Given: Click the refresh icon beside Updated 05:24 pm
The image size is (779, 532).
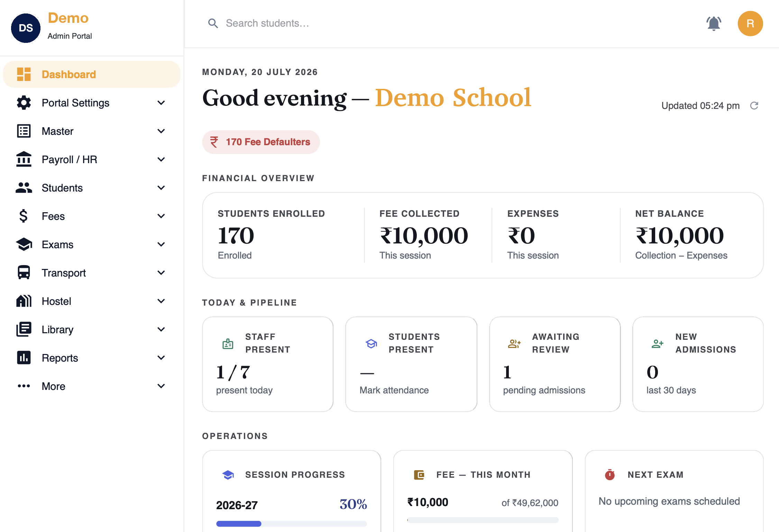Looking at the screenshot, I should coord(754,105).
